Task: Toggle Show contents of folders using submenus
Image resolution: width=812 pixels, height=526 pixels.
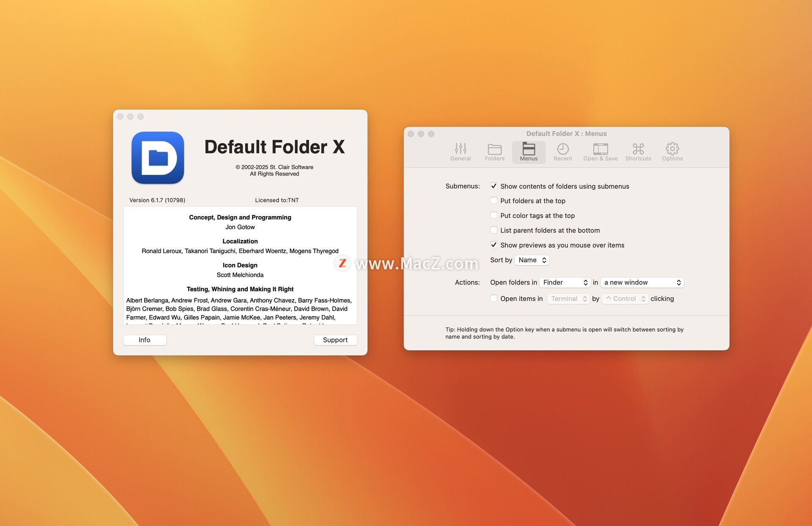Action: tap(494, 186)
